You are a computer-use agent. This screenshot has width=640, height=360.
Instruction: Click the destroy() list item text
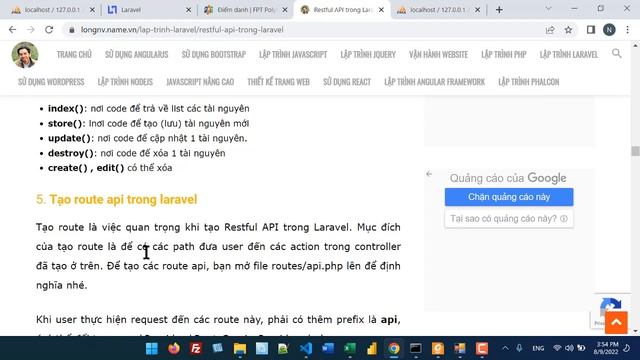point(137,153)
